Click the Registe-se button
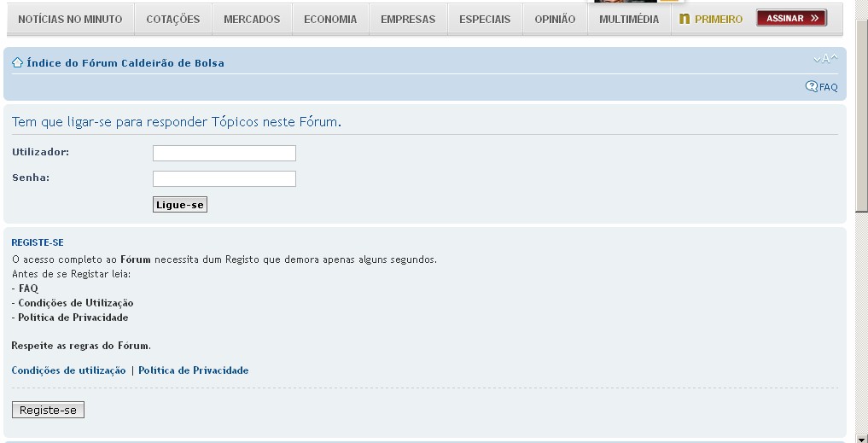Image resolution: width=868 pixels, height=443 pixels. pos(48,410)
